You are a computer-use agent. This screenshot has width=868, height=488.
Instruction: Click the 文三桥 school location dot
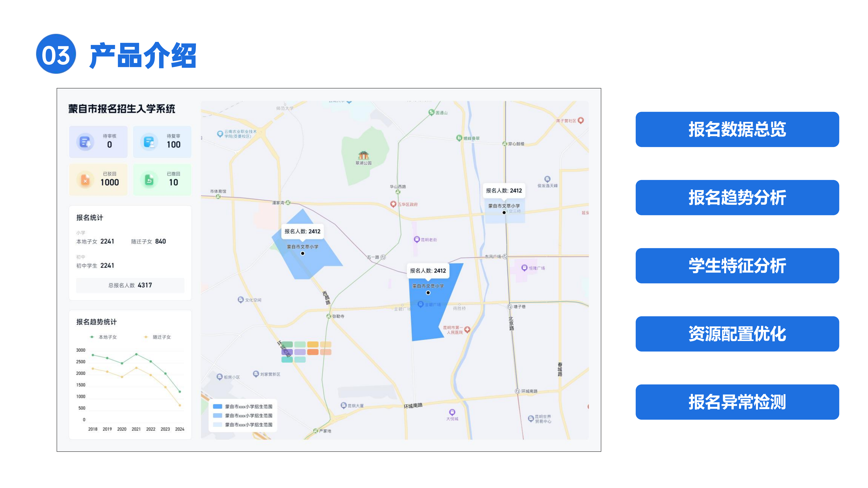(x=504, y=212)
